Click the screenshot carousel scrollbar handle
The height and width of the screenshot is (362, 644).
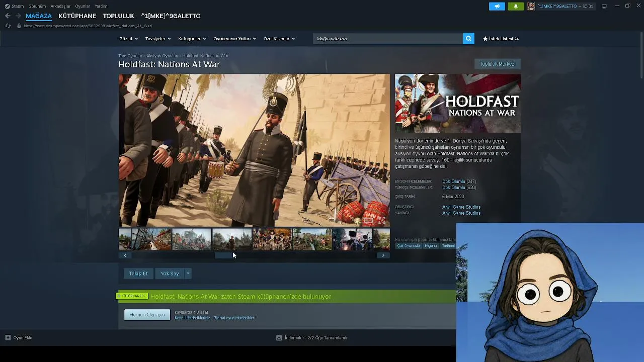(225, 255)
